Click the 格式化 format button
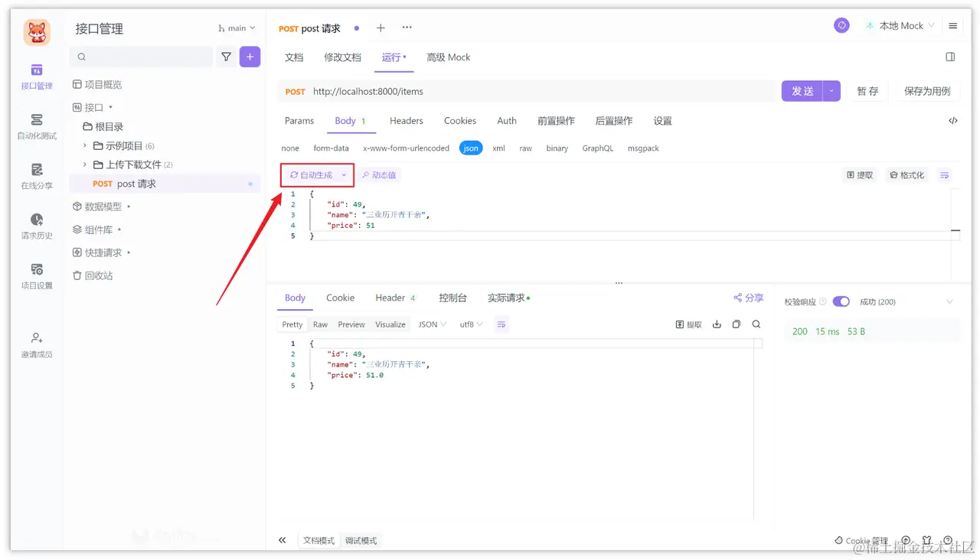Screen dimensions: 980x560 (907, 175)
